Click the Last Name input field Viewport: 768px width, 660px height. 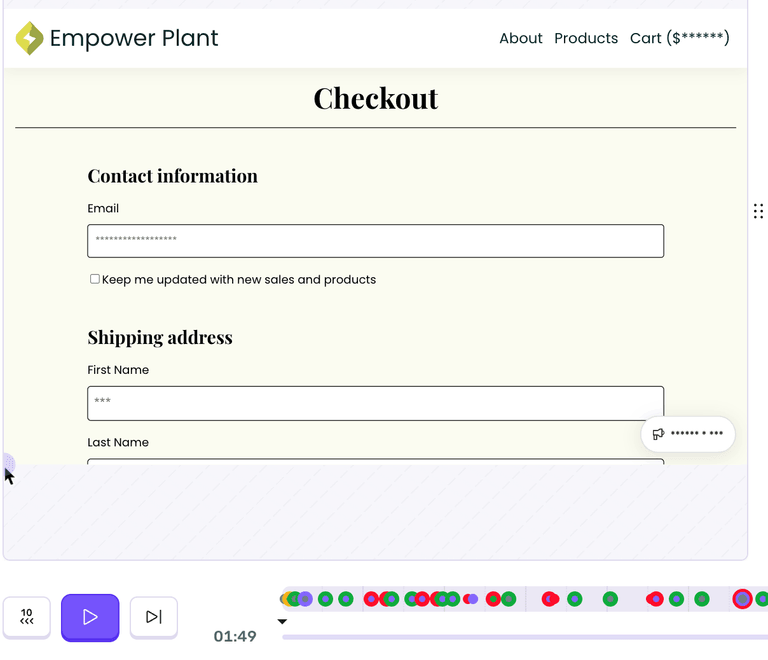pos(375,461)
